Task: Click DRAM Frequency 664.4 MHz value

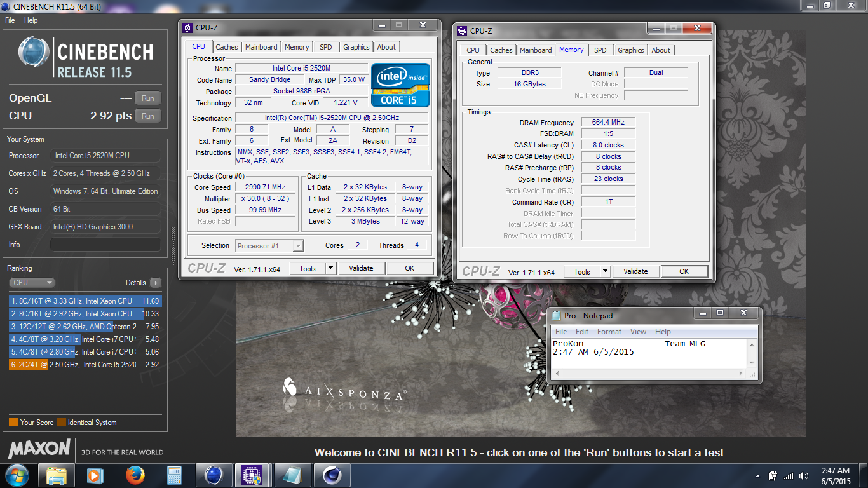Action: pyautogui.click(x=608, y=123)
